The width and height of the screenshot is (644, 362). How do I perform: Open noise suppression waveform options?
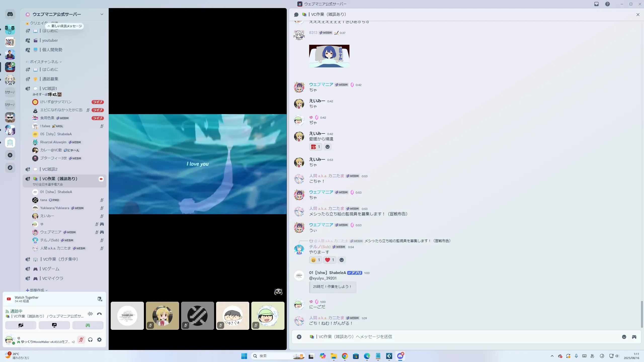click(x=90, y=314)
